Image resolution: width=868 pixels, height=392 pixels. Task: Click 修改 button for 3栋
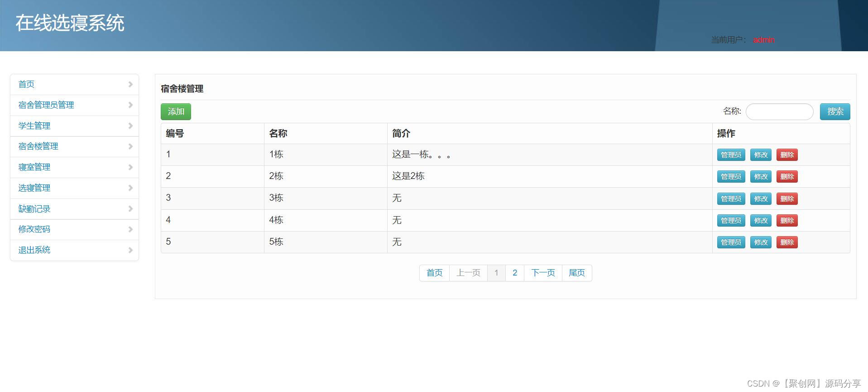pyautogui.click(x=761, y=199)
